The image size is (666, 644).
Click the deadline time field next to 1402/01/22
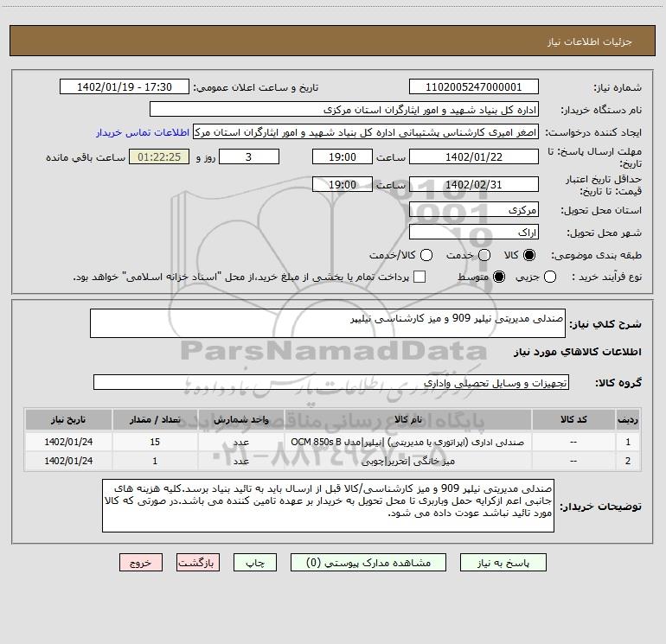pyautogui.click(x=343, y=156)
